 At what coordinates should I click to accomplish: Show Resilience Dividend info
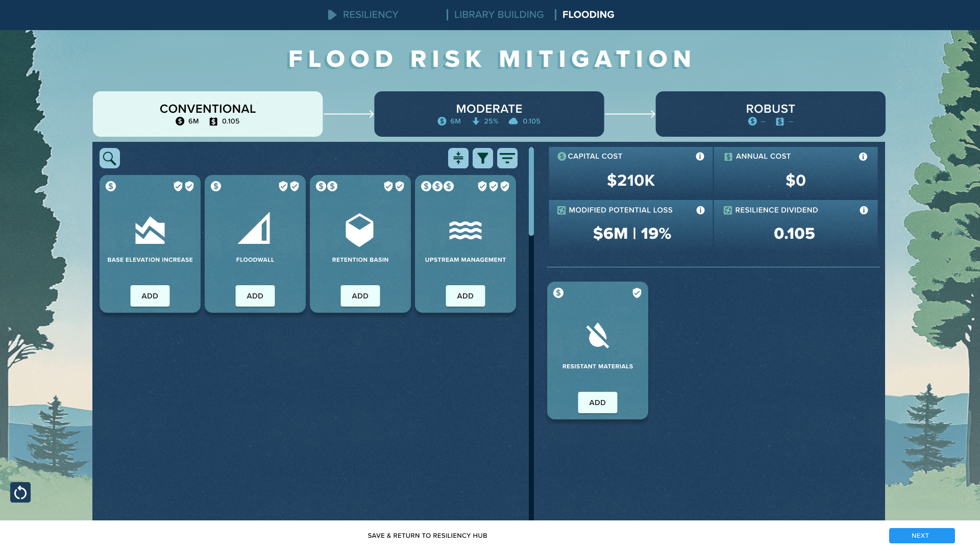coord(863,210)
